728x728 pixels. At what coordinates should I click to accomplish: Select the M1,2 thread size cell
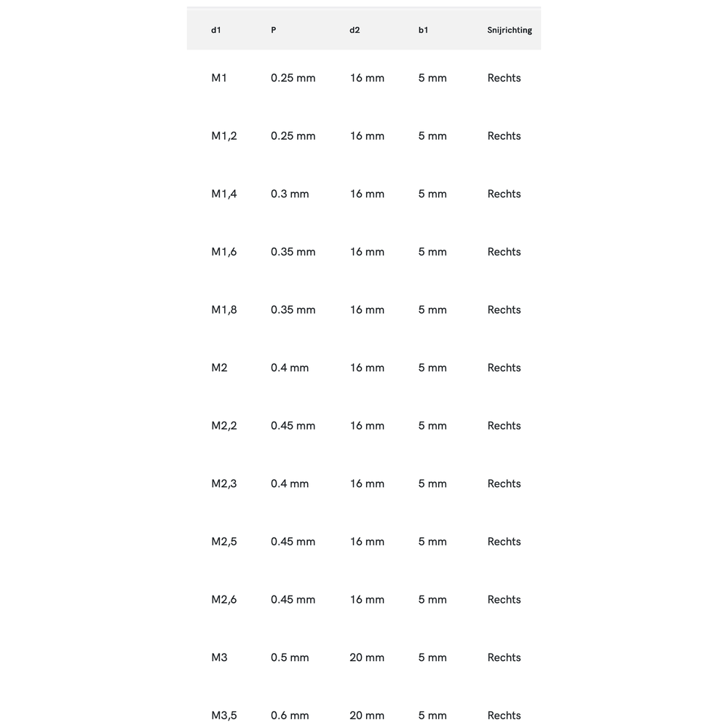[x=224, y=136]
